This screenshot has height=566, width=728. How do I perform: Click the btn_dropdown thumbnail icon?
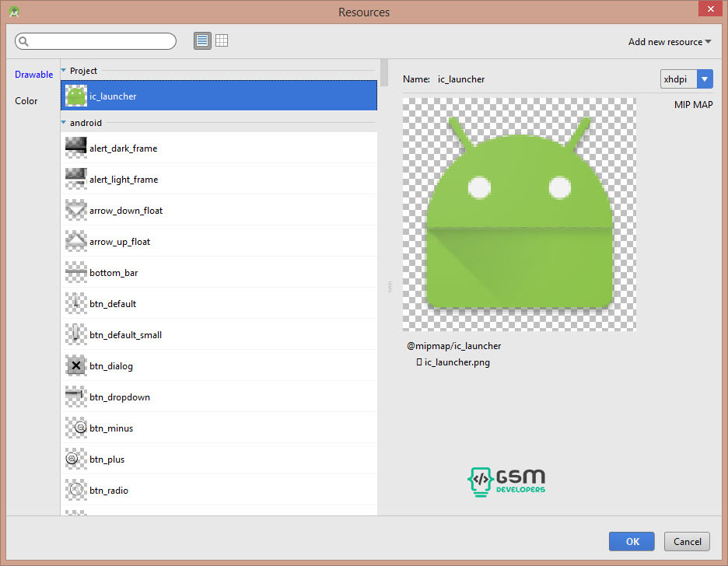(x=76, y=397)
